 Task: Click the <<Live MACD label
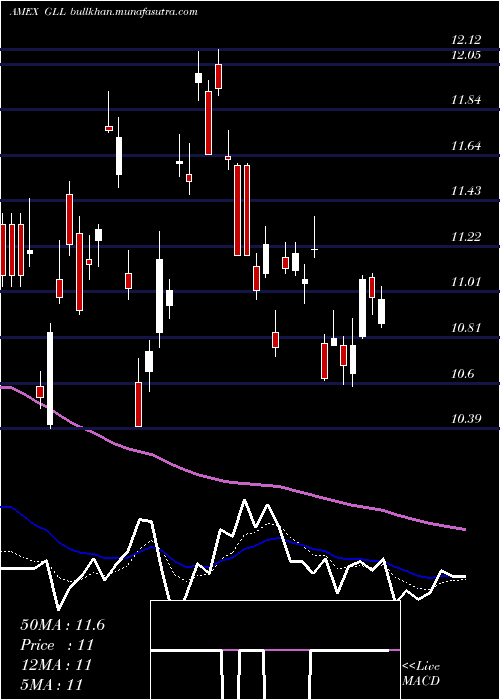coord(421,673)
